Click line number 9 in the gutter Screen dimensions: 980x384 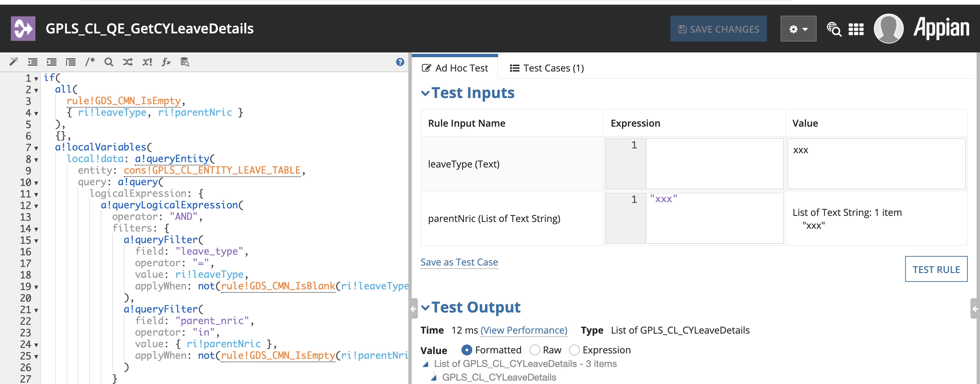coord(28,171)
